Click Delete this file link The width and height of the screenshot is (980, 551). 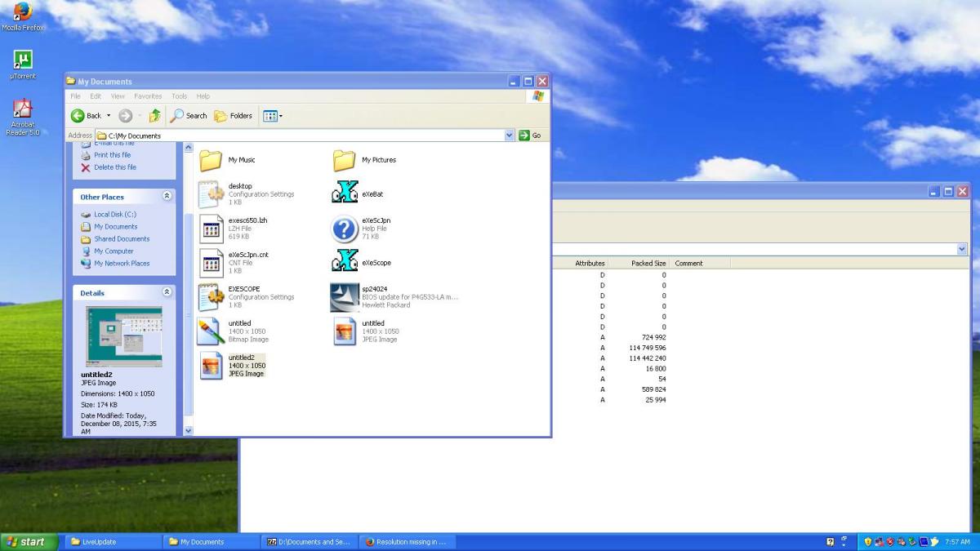click(114, 167)
